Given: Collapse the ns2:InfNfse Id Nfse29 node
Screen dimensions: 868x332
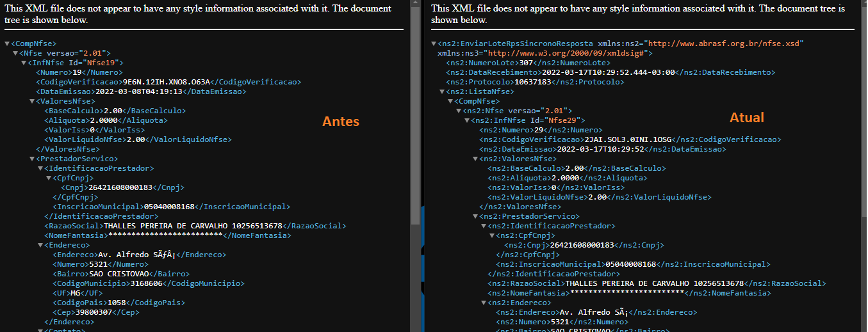Looking at the screenshot, I should pyautogui.click(x=467, y=120).
